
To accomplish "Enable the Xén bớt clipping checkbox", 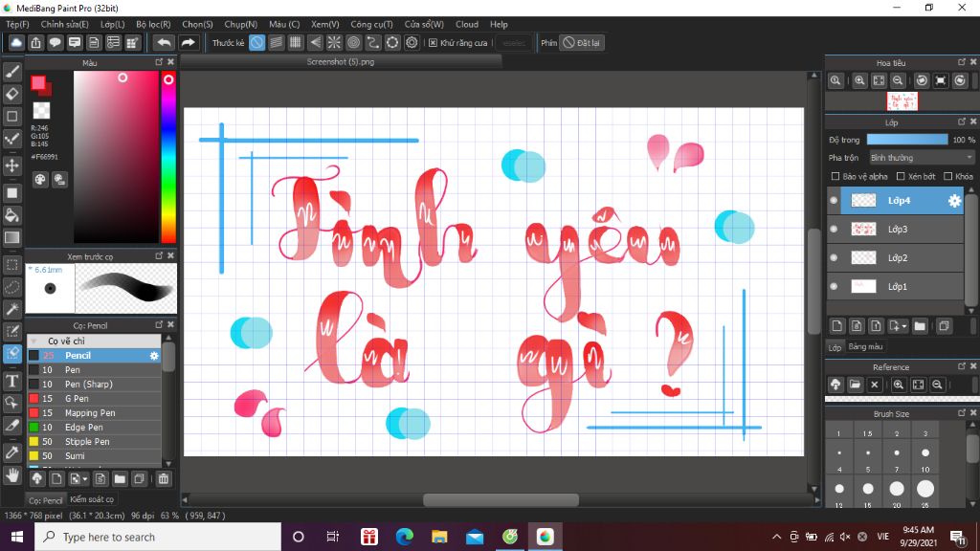I will coord(901,176).
